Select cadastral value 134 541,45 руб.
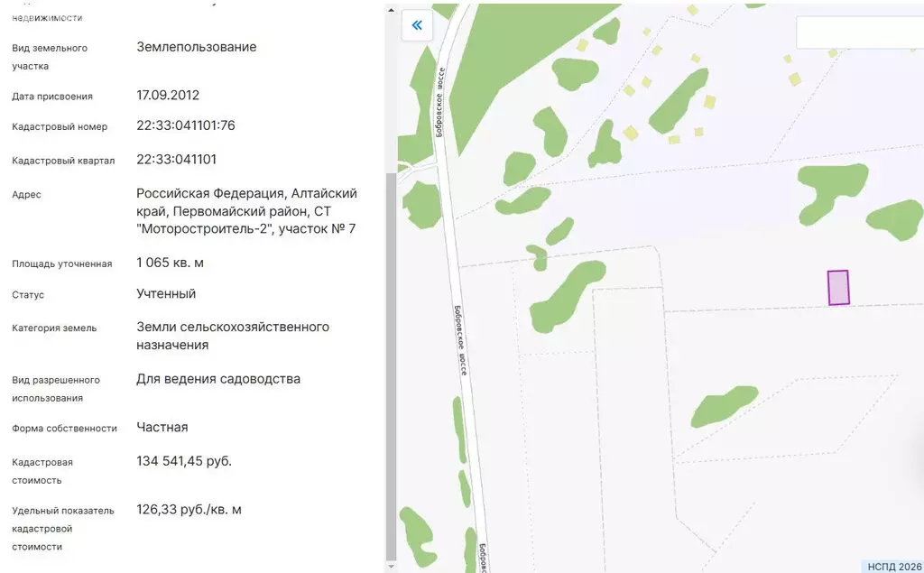Viewport: 924px width, 573px height. 184,461
